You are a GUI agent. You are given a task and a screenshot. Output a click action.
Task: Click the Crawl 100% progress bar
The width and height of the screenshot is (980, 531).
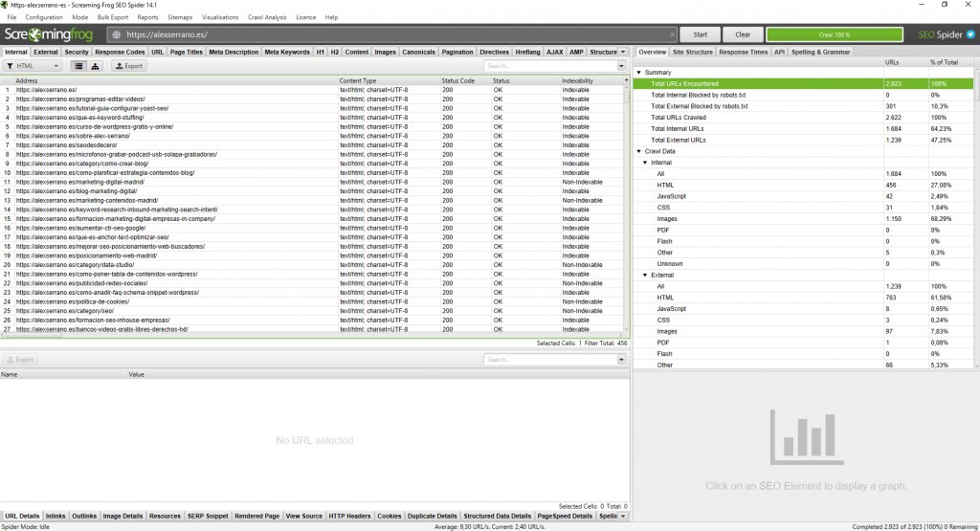pos(835,34)
